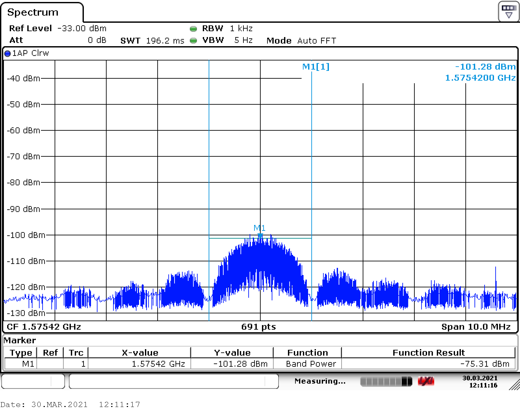Select the M1 marker triangle on the trace

260,235
